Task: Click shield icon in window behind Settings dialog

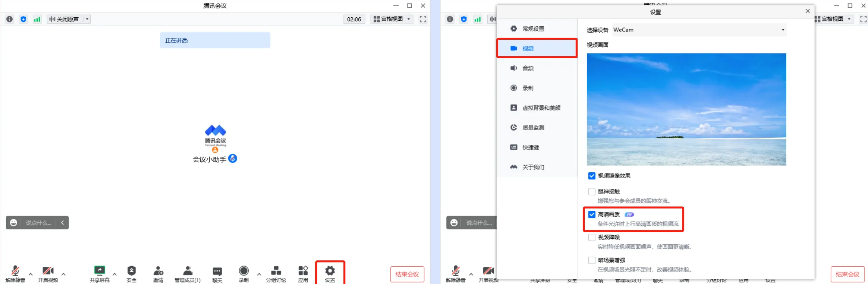Action: (464, 19)
